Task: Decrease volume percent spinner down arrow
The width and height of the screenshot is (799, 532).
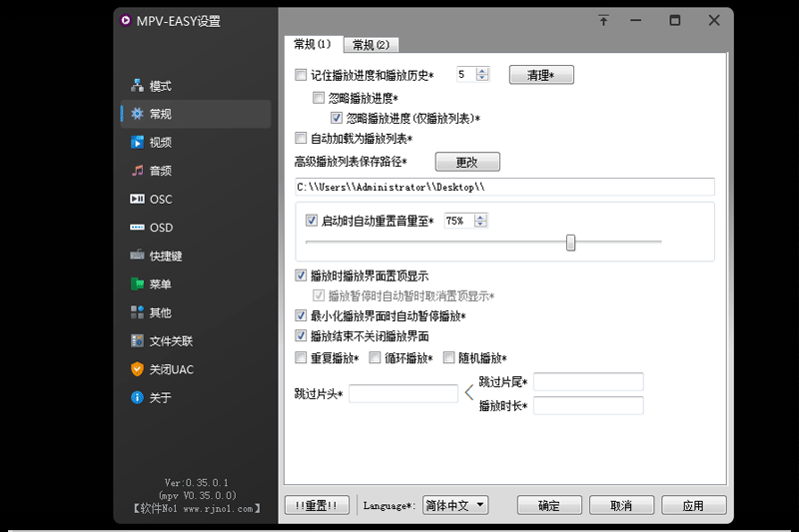Action: point(480,225)
